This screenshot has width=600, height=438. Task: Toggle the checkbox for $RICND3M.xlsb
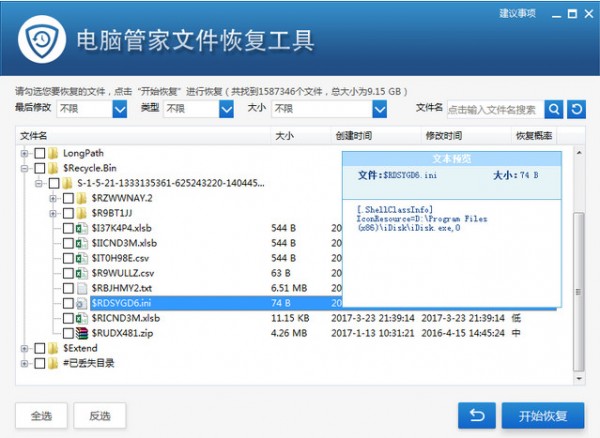[68, 318]
